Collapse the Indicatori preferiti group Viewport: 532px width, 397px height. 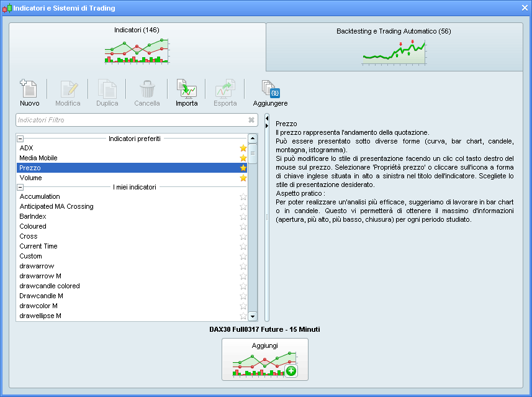[x=20, y=139]
